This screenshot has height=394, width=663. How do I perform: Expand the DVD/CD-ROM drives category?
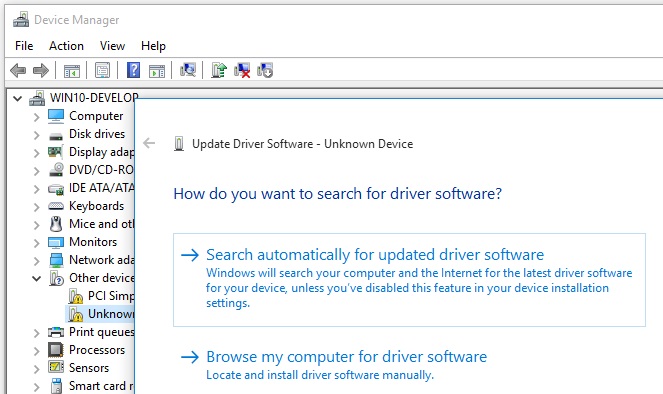click(36, 171)
